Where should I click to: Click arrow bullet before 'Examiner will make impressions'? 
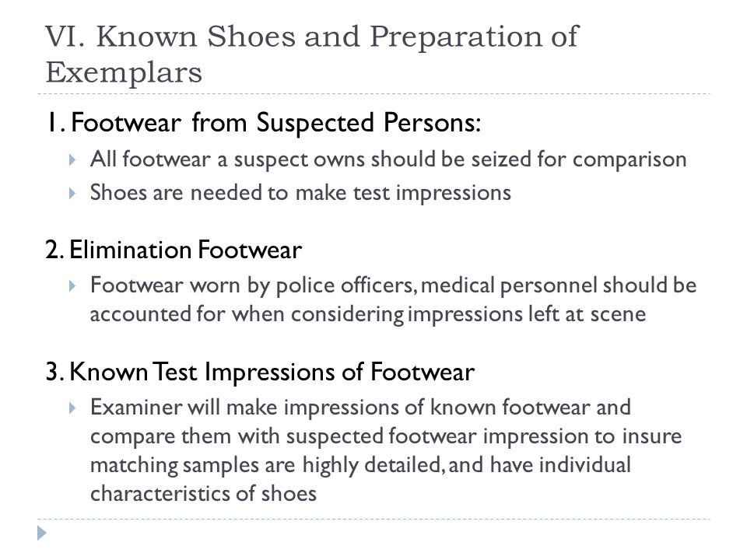coord(72,408)
